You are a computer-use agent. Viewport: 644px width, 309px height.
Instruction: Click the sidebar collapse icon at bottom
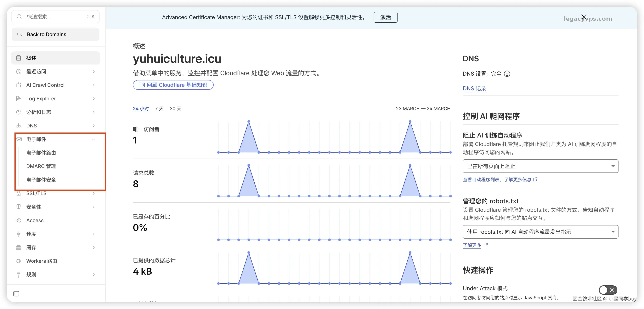pos(16,294)
